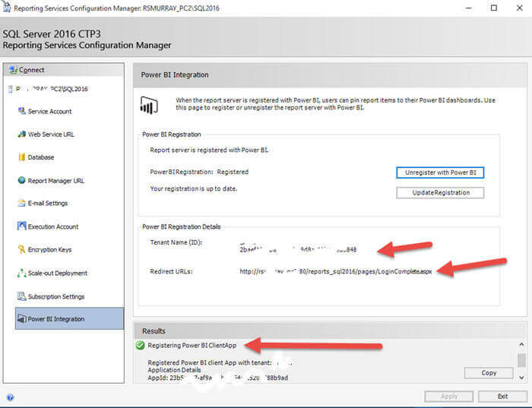This screenshot has width=532, height=408.
Task: Minimize the Configuration Manager window
Action: point(469,8)
